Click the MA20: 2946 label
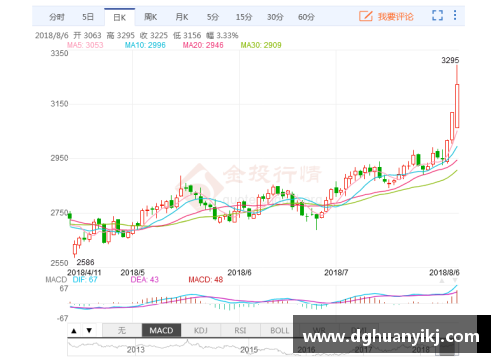Viewport: 500px width, 362px height. (203, 45)
